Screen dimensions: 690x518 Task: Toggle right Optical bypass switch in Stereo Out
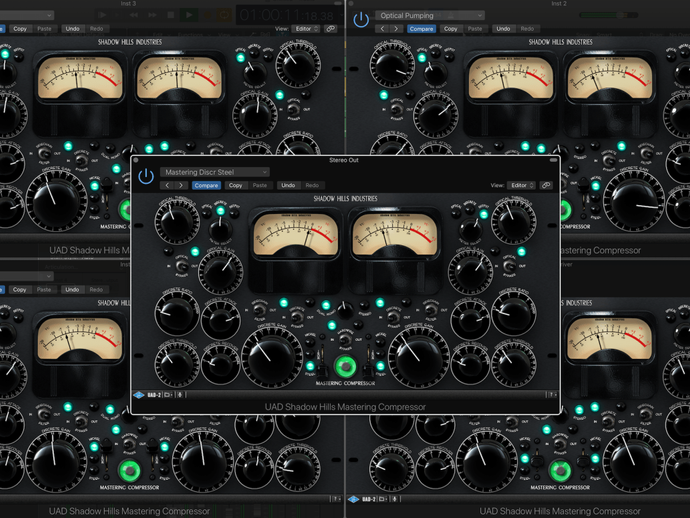[x=510, y=266]
